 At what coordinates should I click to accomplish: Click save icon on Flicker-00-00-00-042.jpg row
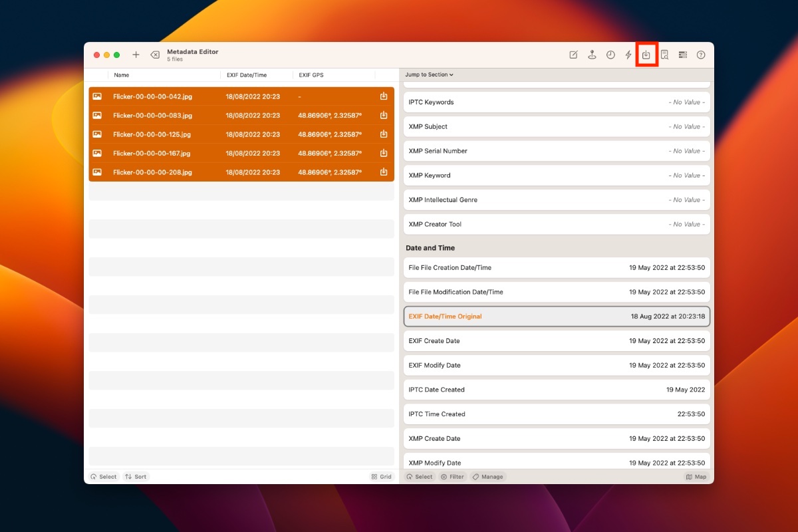tap(384, 96)
